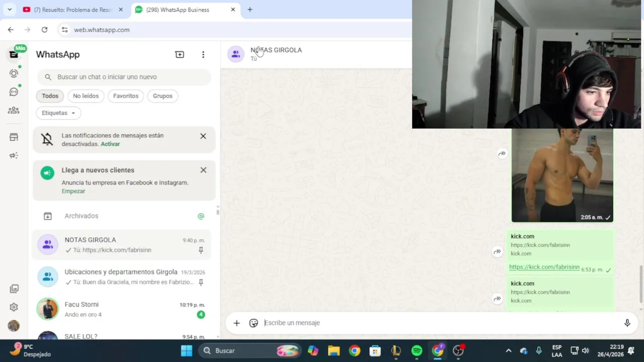
Task: Forward the first kick.com link message
Action: (x=497, y=251)
